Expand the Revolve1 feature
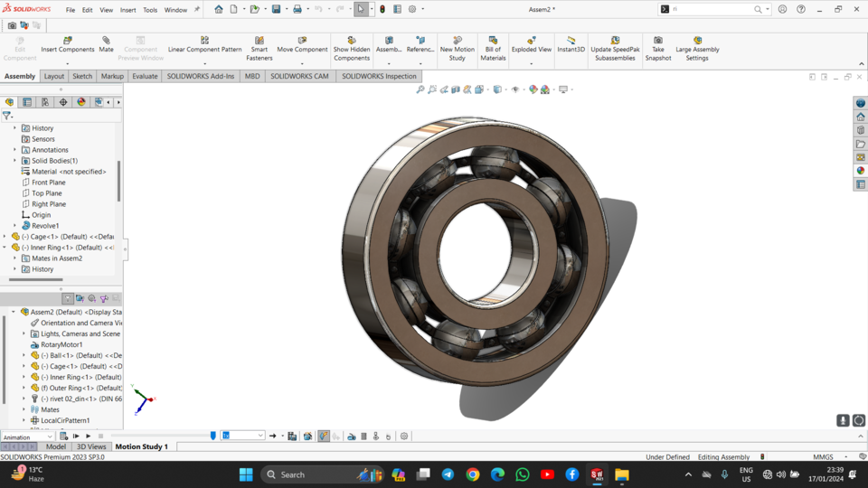Image resolution: width=868 pixels, height=488 pixels. [15, 225]
